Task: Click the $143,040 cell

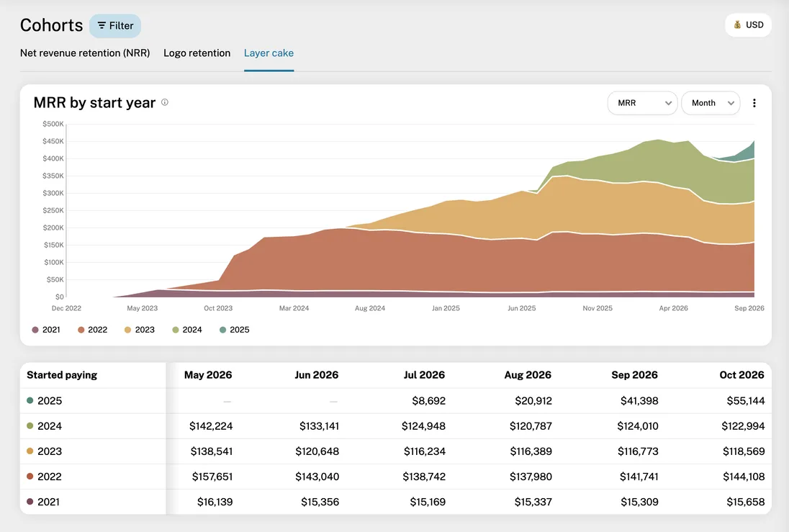Action: click(x=317, y=476)
